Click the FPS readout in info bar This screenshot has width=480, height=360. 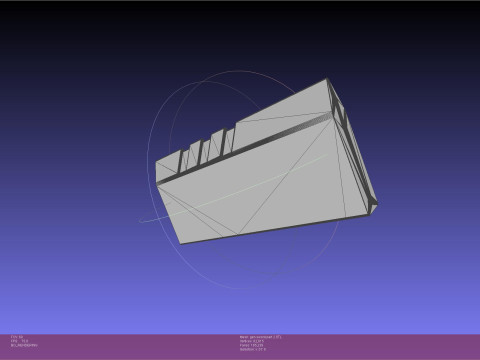tap(20, 341)
